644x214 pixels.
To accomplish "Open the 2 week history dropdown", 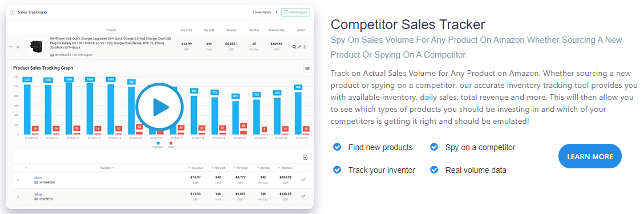I will [x=264, y=13].
